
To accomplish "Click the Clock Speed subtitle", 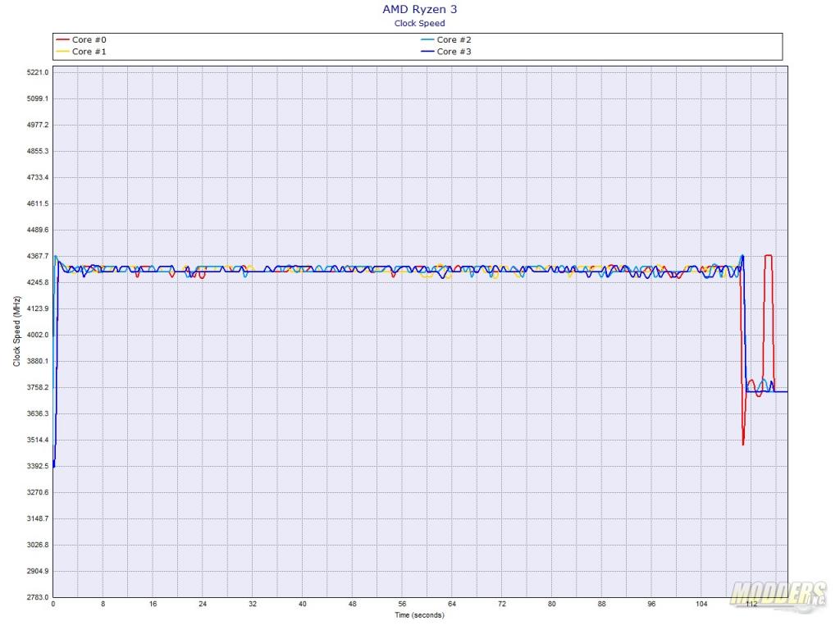I will [x=420, y=23].
